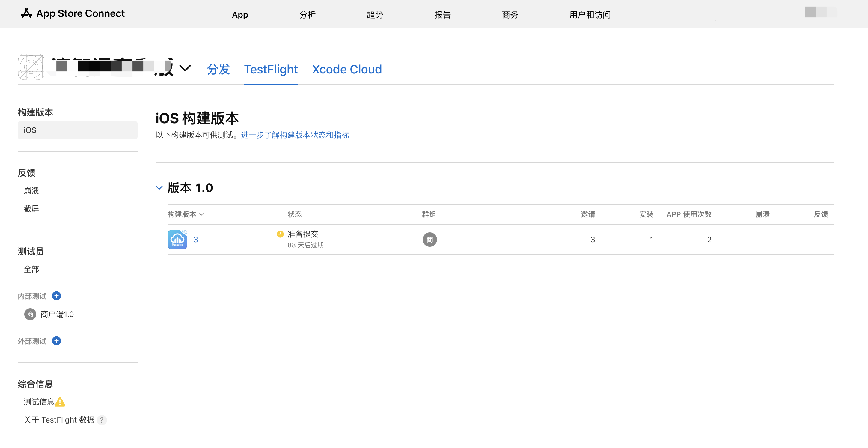The image size is (868, 448).
Task: Click the placeholder app icon beside app name
Action: click(31, 67)
